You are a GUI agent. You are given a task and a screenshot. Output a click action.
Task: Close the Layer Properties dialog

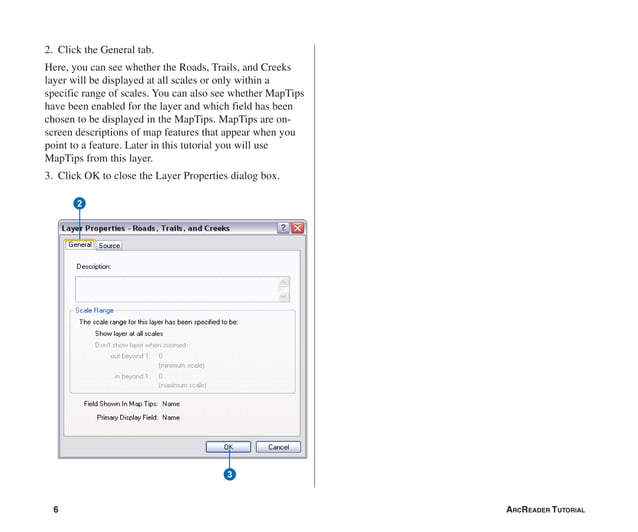[298, 228]
